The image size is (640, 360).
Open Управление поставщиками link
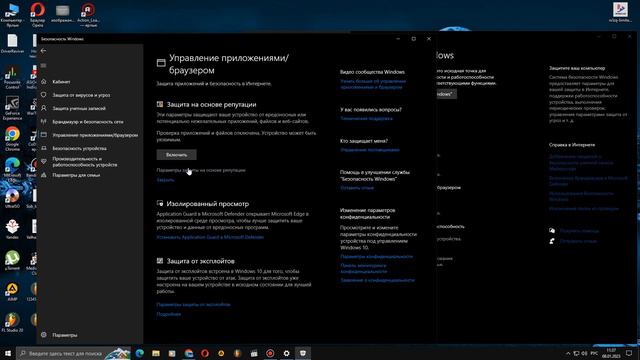[370, 150]
